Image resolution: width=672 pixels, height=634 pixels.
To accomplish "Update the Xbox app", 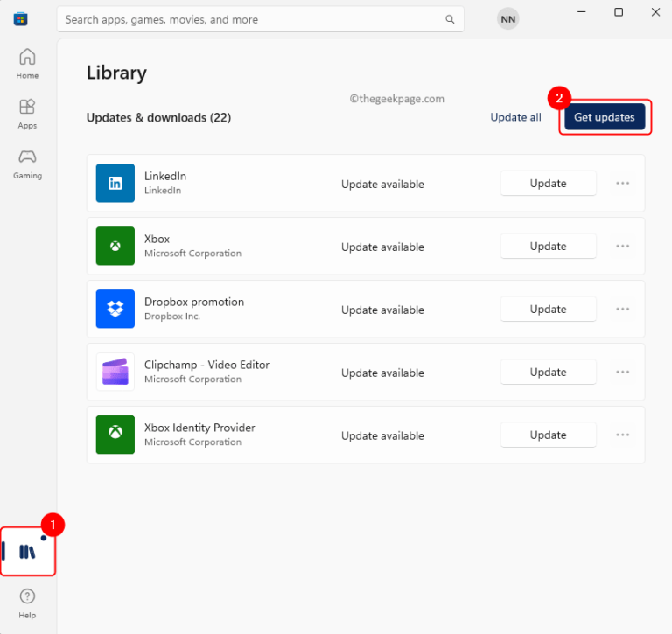I will [548, 246].
